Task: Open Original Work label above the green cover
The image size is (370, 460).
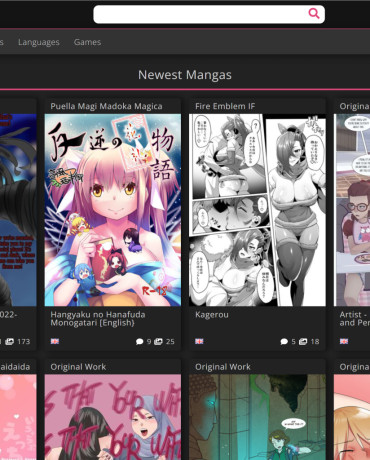Action: point(223,367)
